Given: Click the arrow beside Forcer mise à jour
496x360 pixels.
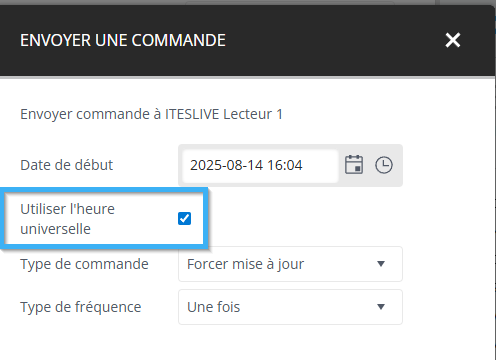Looking at the screenshot, I should click(381, 264).
